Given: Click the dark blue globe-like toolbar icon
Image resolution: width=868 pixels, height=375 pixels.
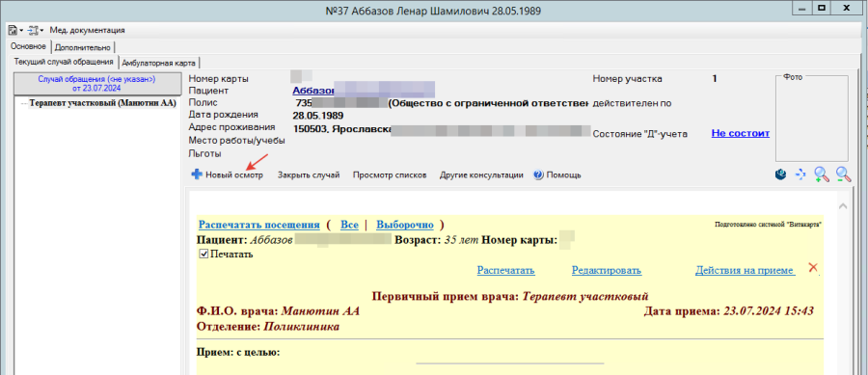Looking at the screenshot, I should coord(781,174).
